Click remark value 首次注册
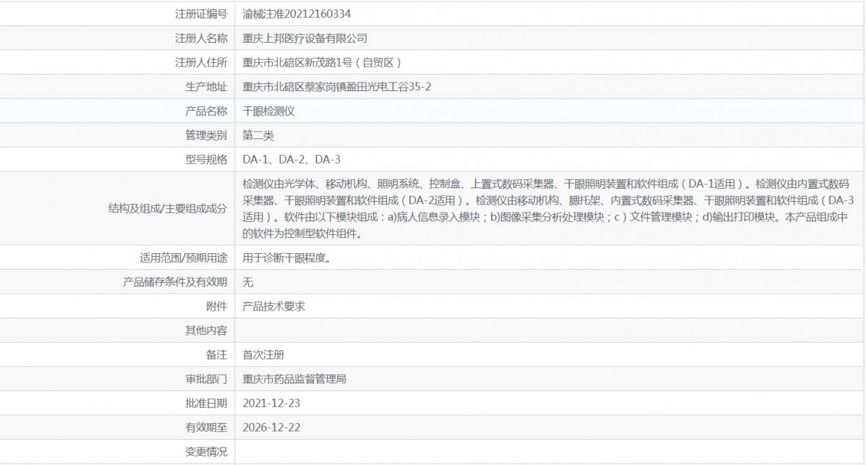 click(x=264, y=355)
